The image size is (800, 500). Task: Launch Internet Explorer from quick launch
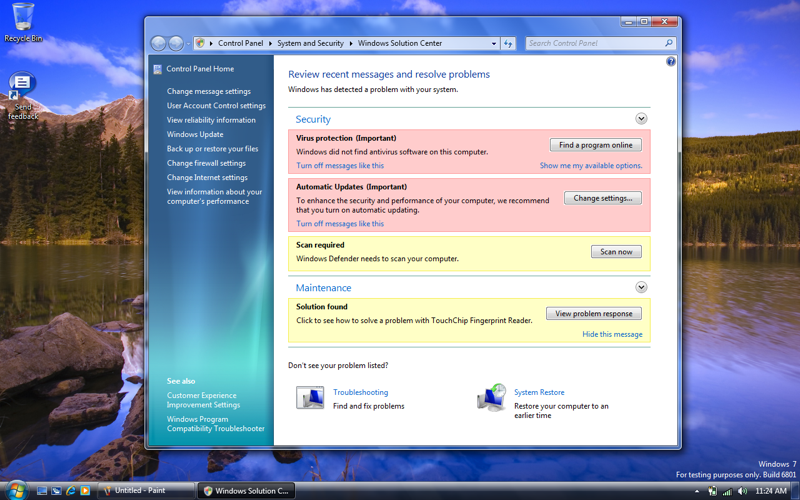(x=70, y=491)
